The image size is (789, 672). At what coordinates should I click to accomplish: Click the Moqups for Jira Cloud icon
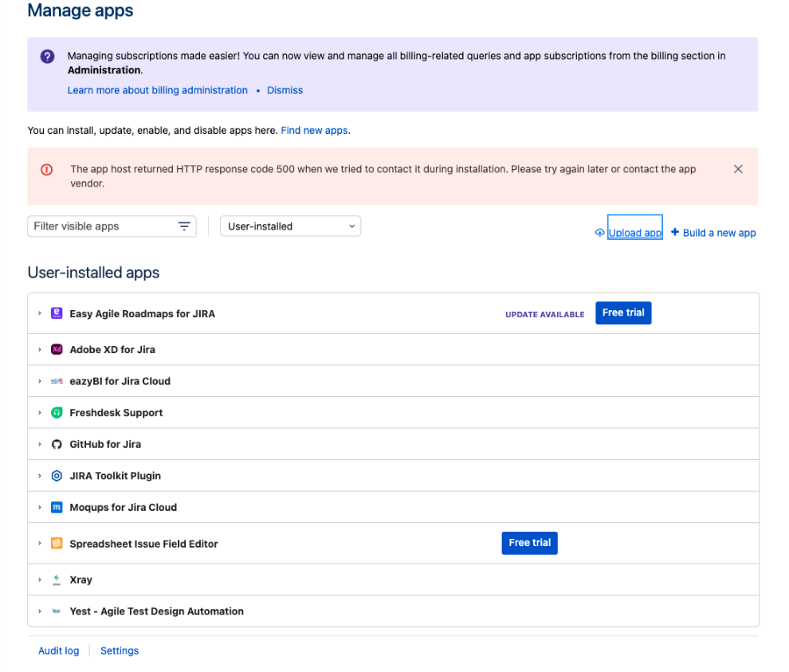tap(57, 508)
